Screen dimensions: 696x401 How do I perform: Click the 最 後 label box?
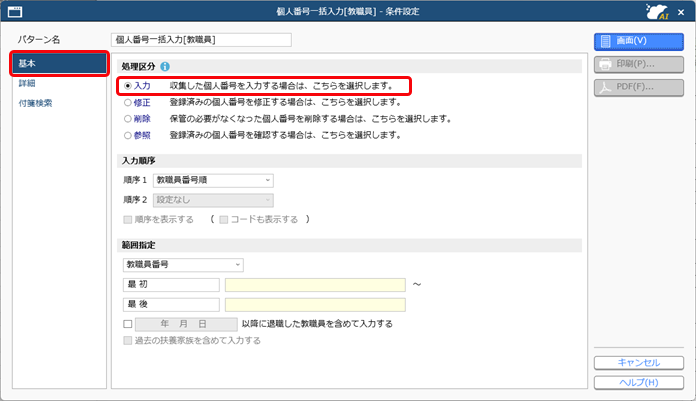pos(171,305)
